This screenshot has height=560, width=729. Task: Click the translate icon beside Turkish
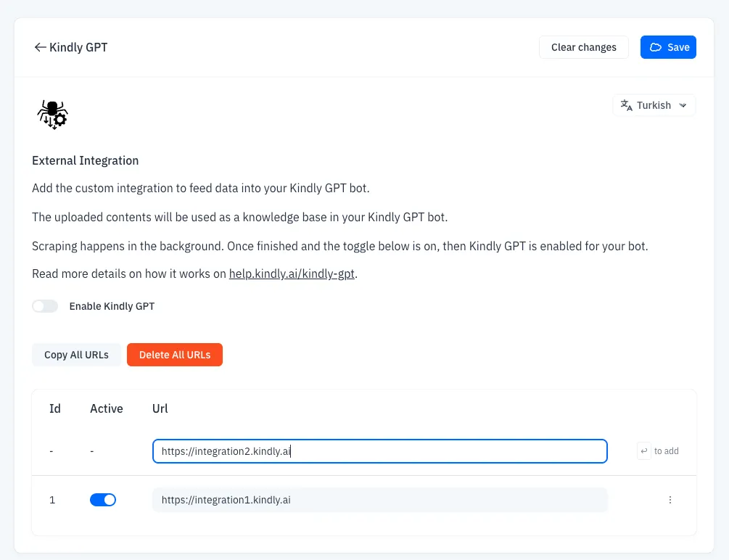click(x=626, y=105)
